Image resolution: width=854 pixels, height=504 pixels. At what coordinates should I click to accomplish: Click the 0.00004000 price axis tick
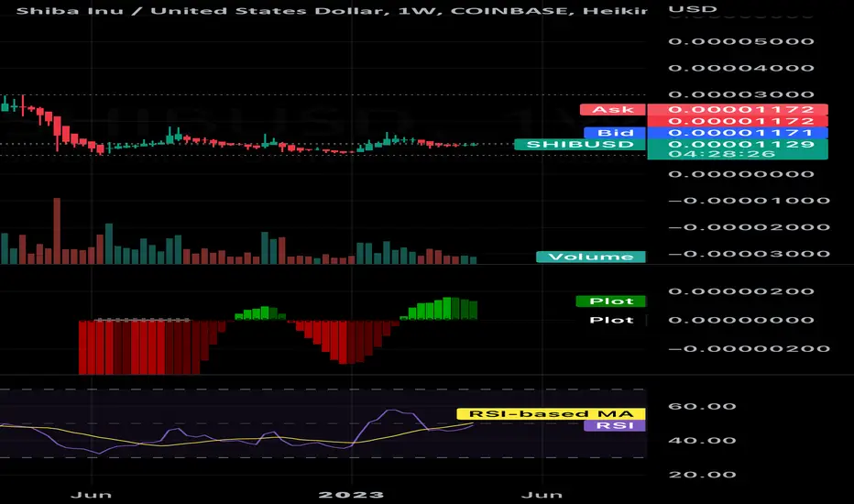coord(741,68)
